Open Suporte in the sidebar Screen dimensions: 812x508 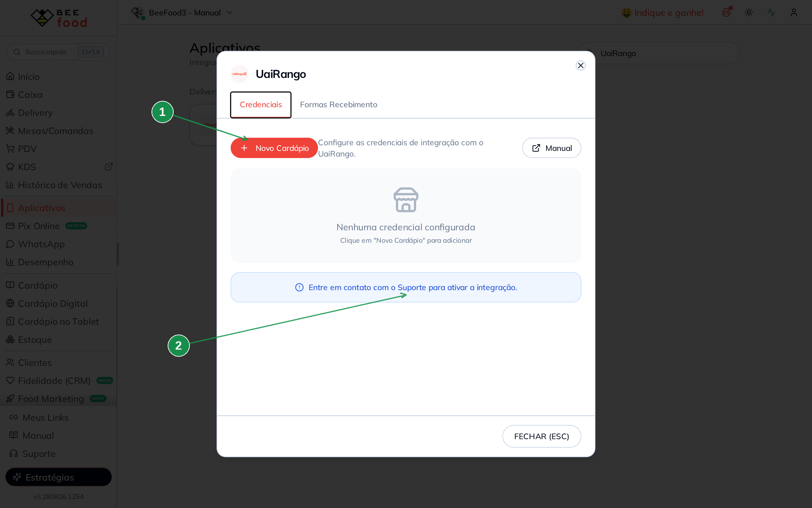(58, 453)
